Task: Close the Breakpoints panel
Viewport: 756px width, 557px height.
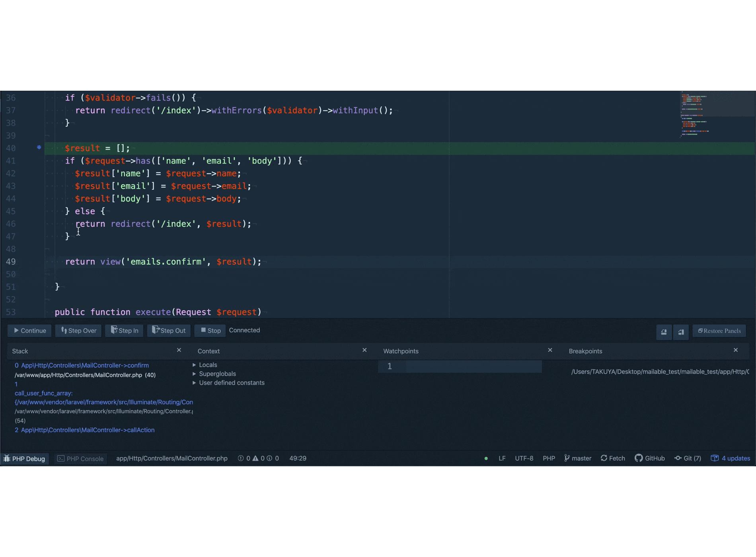Action: [736, 350]
